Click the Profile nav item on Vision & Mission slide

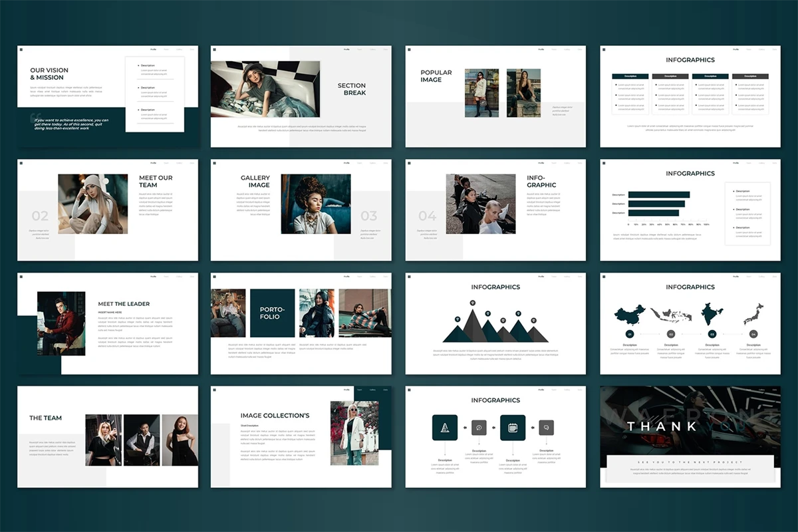[x=152, y=49]
